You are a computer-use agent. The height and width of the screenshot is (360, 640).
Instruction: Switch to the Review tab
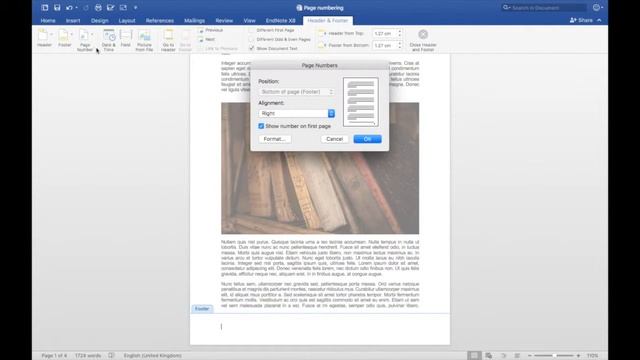[224, 20]
